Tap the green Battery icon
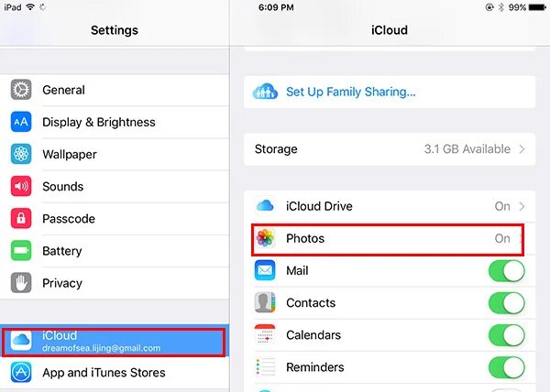The width and height of the screenshot is (550, 392). pyautogui.click(x=21, y=251)
